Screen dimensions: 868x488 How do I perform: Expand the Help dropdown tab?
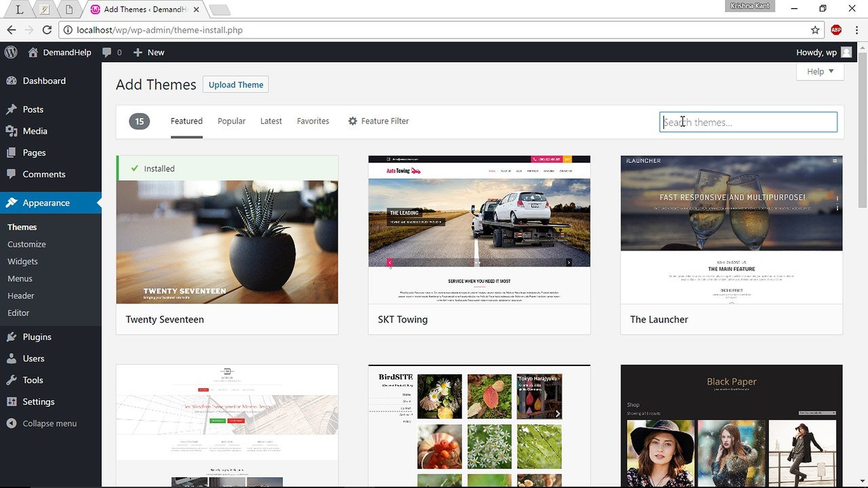pos(821,71)
